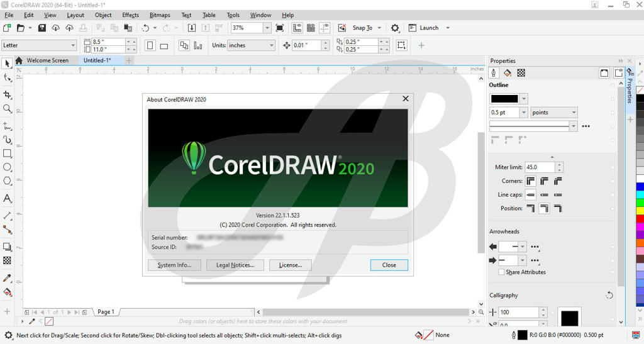
Task: Select the Pick tool
Action: [x=7, y=64]
